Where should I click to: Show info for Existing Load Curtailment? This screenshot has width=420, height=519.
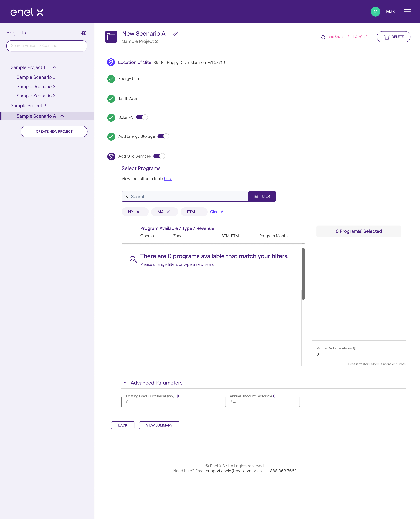[177, 396]
